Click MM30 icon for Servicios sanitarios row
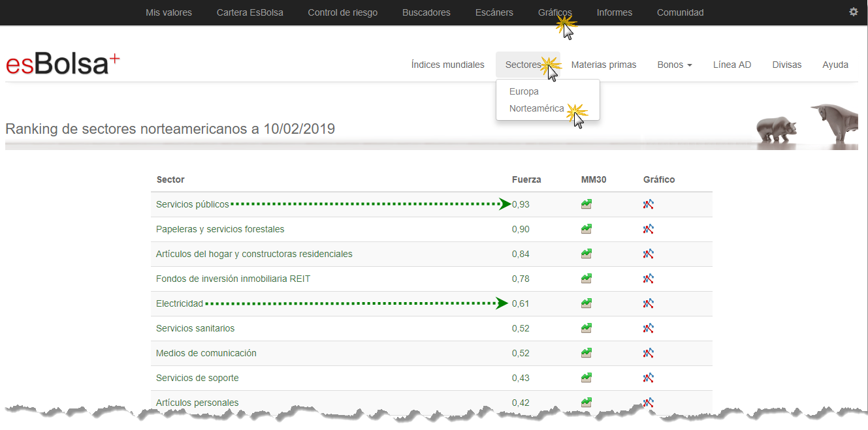 586,328
